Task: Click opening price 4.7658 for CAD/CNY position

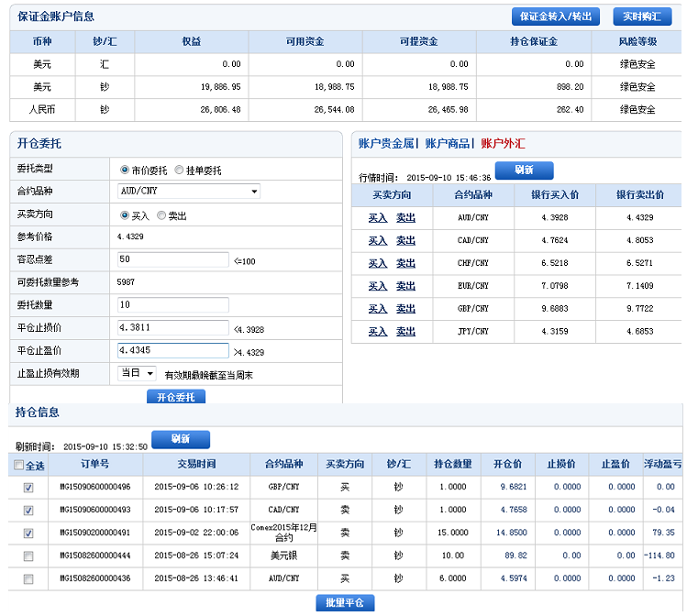Action: click(x=514, y=510)
